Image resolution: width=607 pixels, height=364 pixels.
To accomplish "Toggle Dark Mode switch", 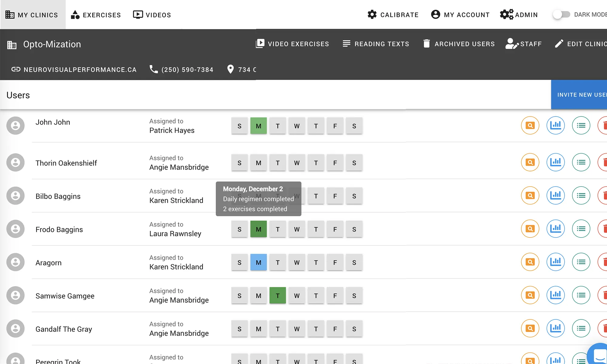I will pos(561,15).
